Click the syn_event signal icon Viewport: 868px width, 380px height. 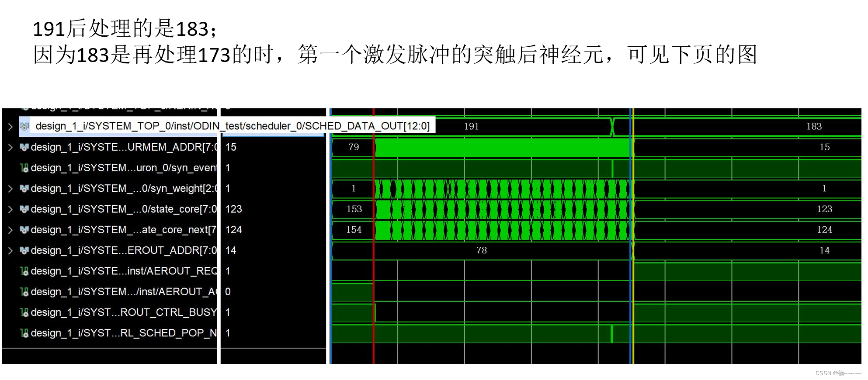tap(24, 168)
